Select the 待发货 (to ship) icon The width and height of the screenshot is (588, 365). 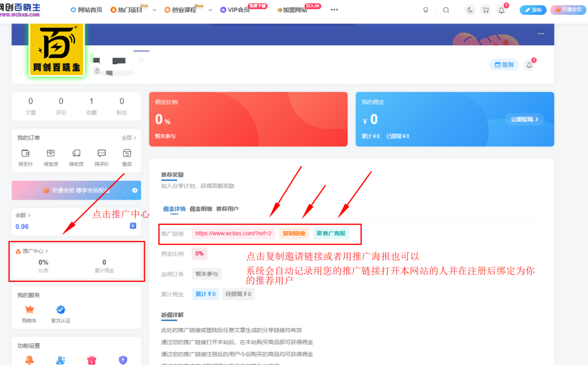[51, 154]
